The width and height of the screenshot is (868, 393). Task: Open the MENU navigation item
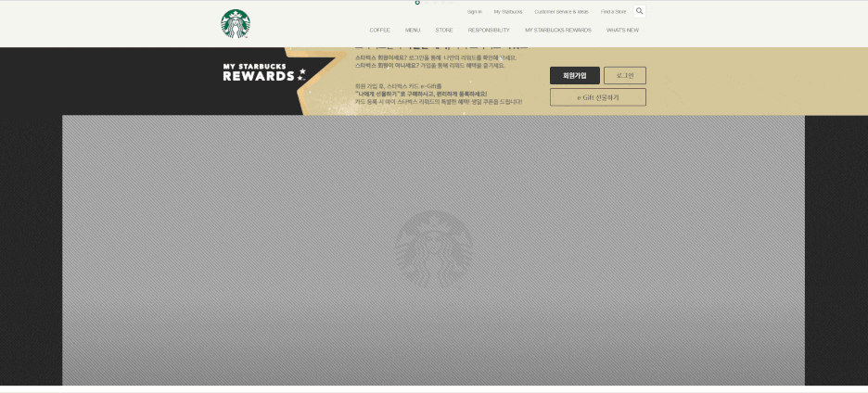click(x=413, y=31)
